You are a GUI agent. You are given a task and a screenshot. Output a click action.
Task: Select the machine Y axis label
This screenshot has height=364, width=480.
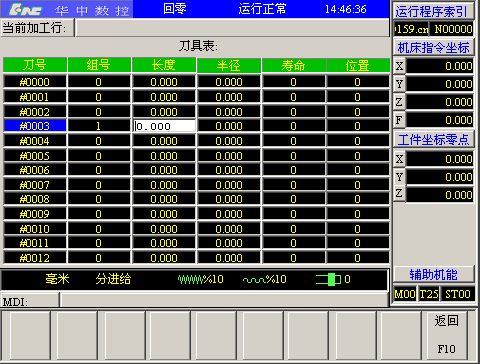click(399, 84)
